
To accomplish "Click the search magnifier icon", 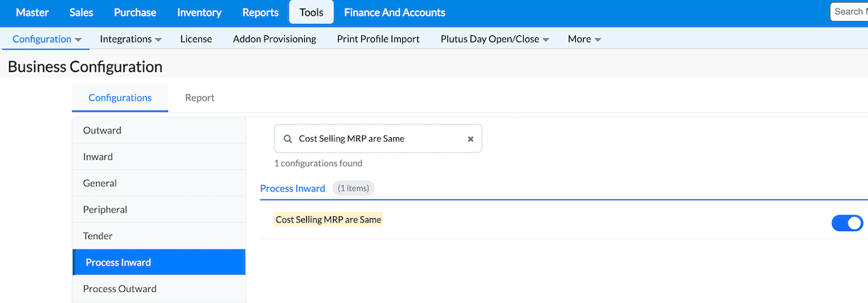I will click(287, 139).
